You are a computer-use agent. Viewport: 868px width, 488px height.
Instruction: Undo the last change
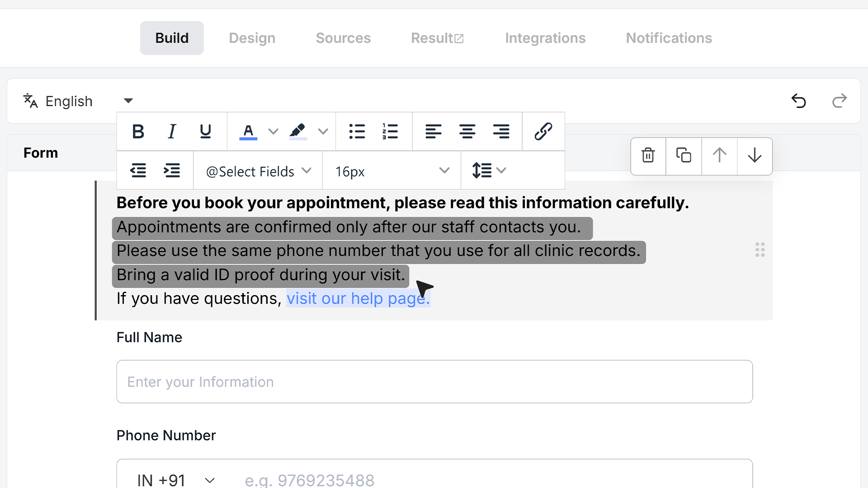[x=799, y=100]
